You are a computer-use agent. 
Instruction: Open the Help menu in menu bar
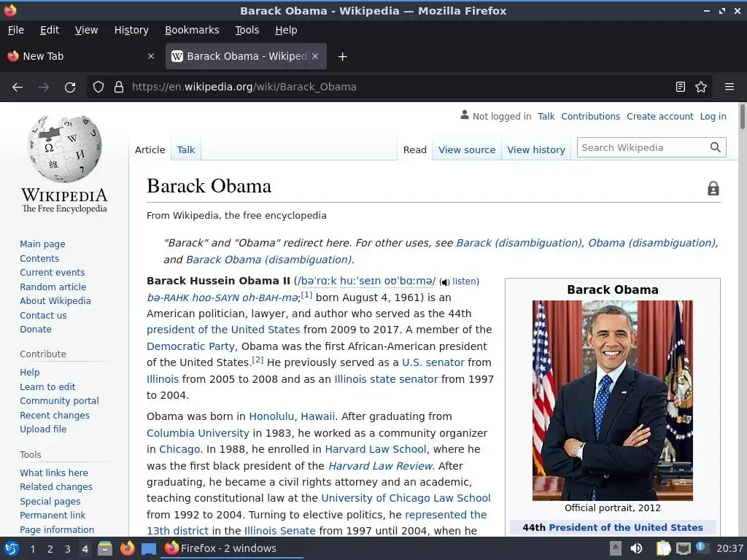click(286, 30)
